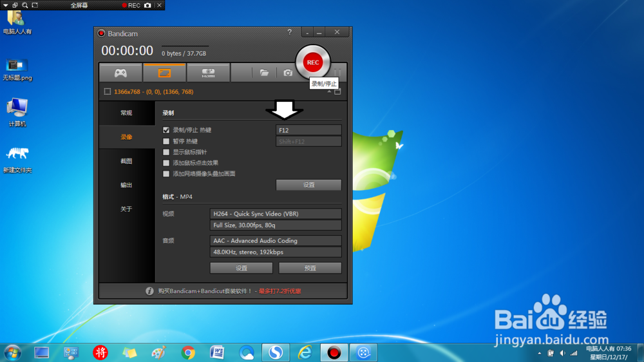
Task: Select Game Recording mode gamepad icon
Action: pyautogui.click(x=120, y=73)
